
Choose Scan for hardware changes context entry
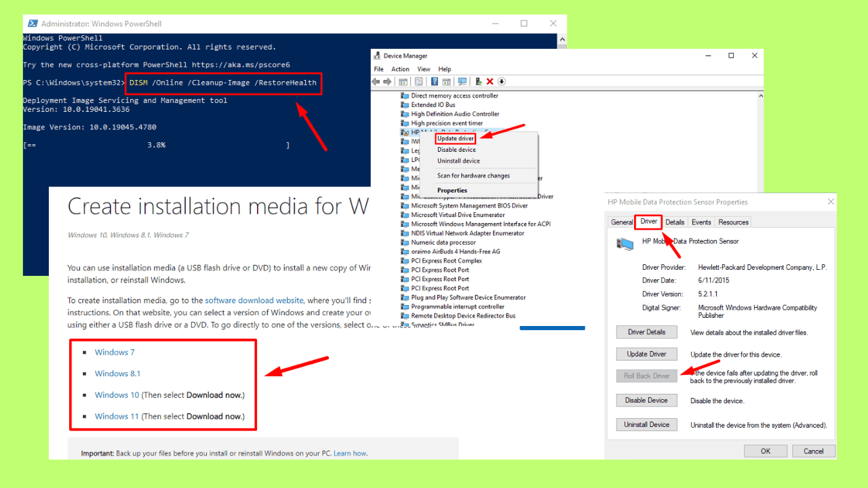(x=473, y=176)
